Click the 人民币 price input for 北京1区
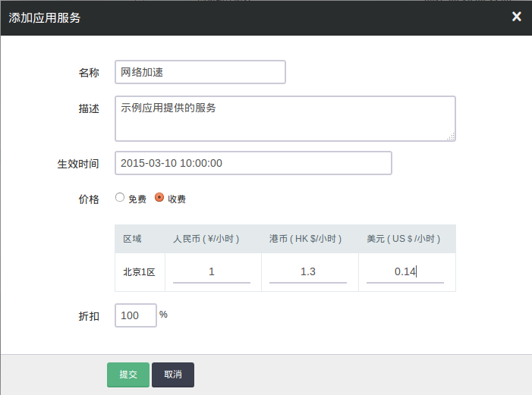 (212, 271)
